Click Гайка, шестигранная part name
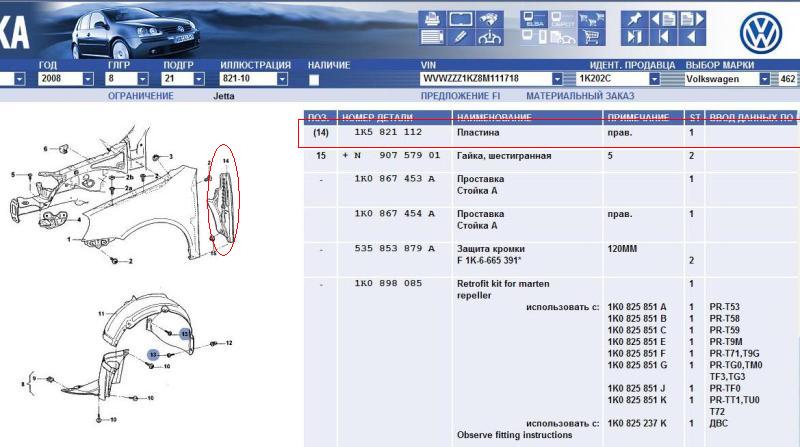The height and width of the screenshot is (447, 800). (504, 156)
